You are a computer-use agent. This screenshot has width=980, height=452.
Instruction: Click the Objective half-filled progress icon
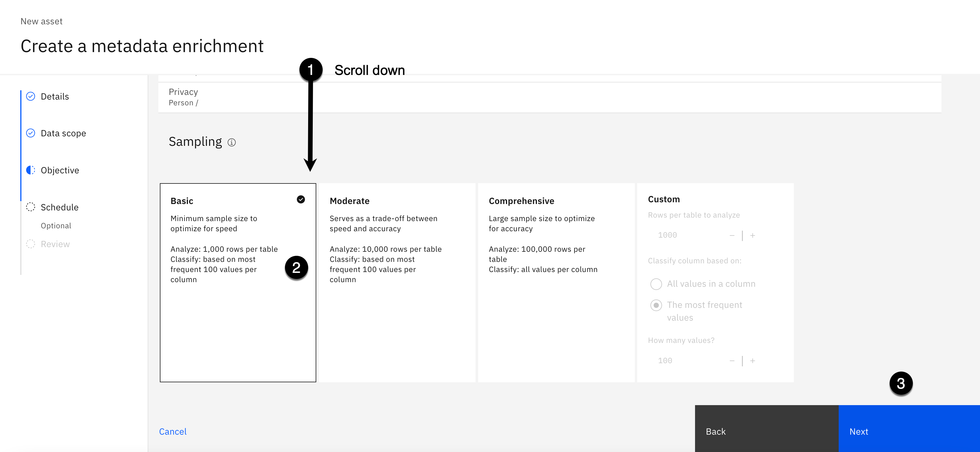coord(30,170)
